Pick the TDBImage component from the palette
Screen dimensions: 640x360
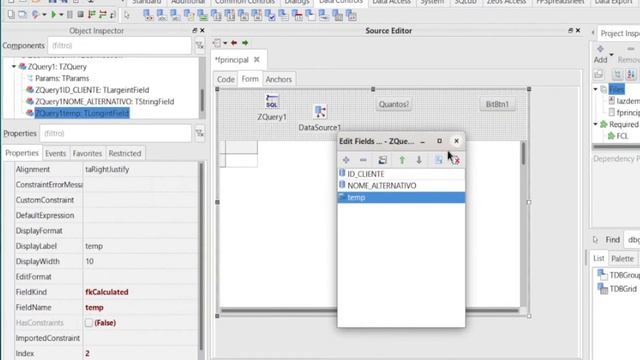202,16
